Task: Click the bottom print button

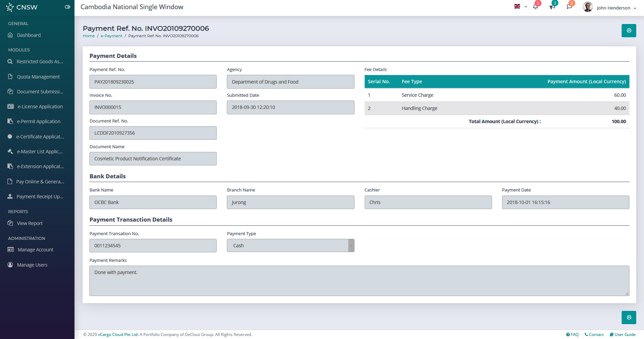Action: pyautogui.click(x=628, y=317)
